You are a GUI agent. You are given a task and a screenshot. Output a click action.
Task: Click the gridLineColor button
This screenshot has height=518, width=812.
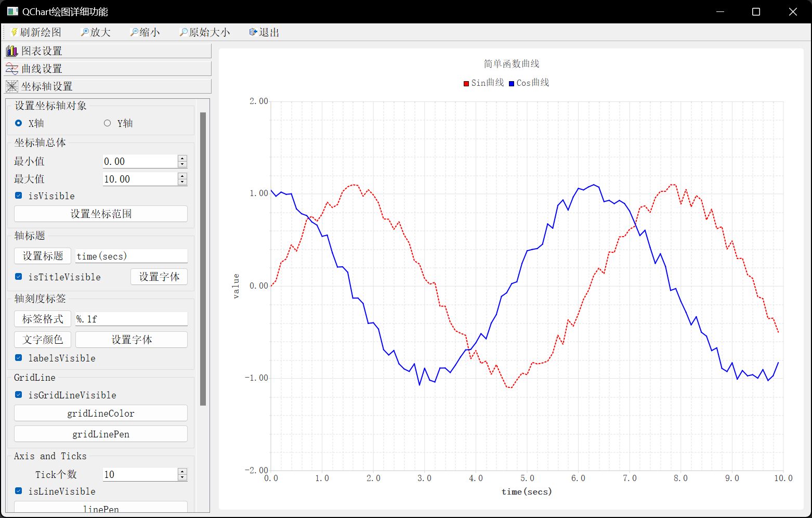(101, 413)
